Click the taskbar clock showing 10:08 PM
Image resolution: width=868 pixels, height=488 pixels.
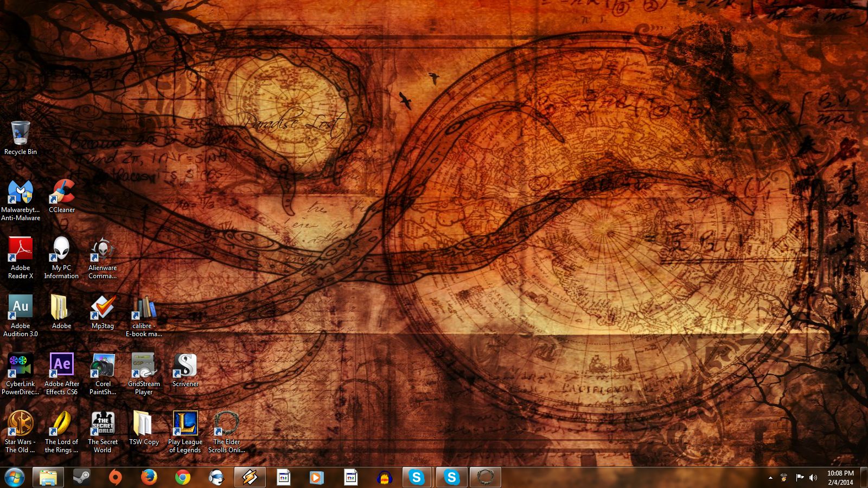tap(840, 477)
